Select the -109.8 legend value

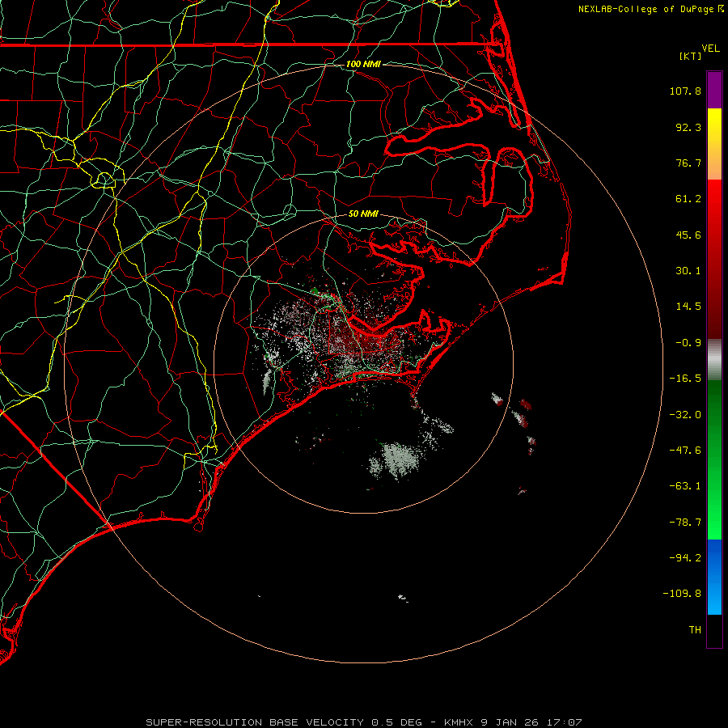pyautogui.click(x=683, y=594)
